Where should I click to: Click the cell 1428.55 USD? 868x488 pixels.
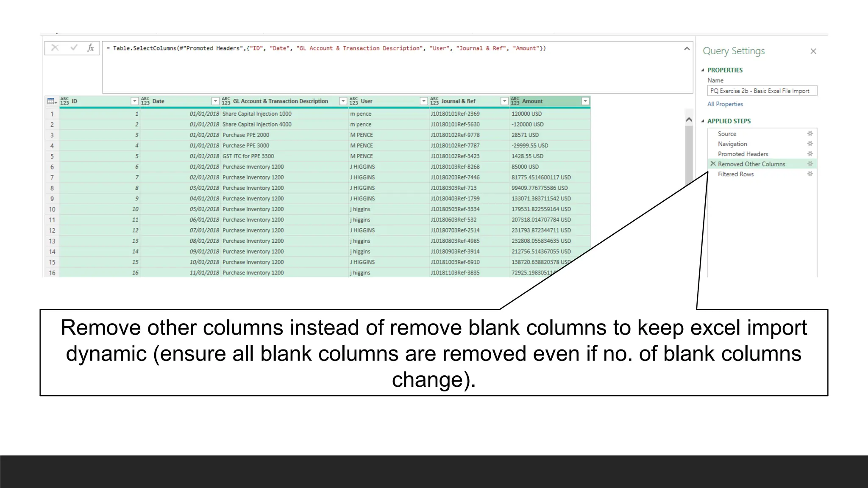pyautogui.click(x=550, y=156)
